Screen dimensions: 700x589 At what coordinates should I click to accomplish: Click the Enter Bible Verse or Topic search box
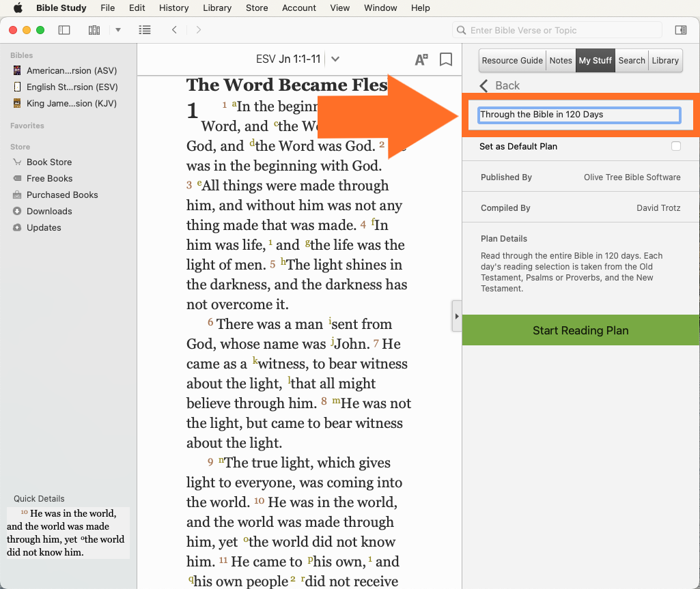558,30
